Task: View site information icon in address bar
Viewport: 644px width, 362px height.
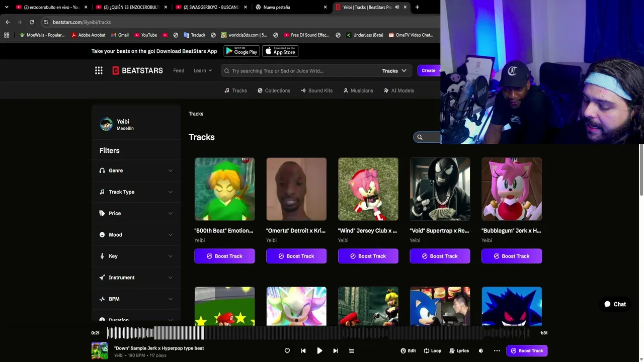Action: pos(46,22)
